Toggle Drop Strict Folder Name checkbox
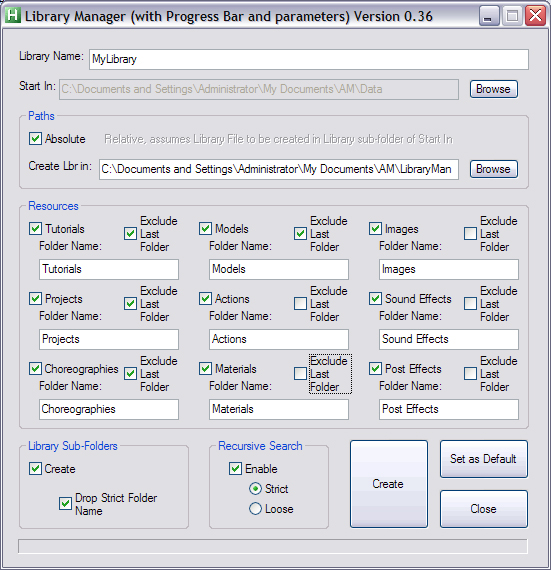This screenshot has width=551, height=570. point(65,503)
